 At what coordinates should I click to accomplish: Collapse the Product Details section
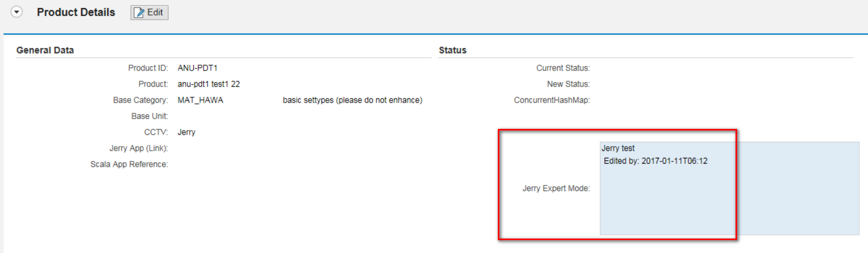pyautogui.click(x=17, y=12)
